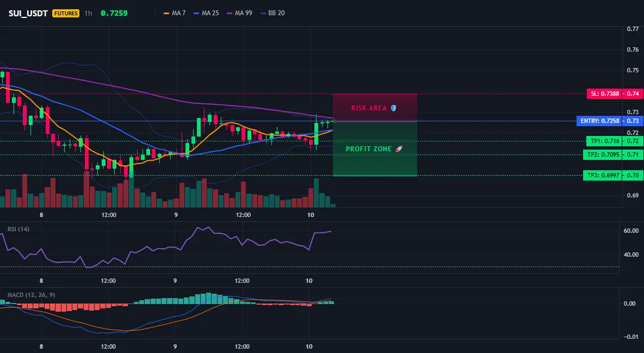
Task: Click the SL: 0.7388 stop-loss label
Action: pos(605,94)
